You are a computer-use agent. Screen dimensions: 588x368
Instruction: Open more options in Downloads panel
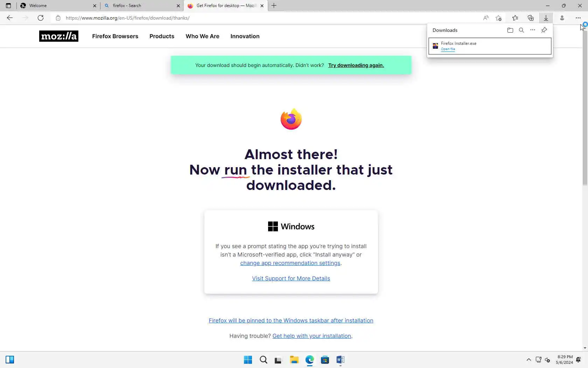point(533,30)
